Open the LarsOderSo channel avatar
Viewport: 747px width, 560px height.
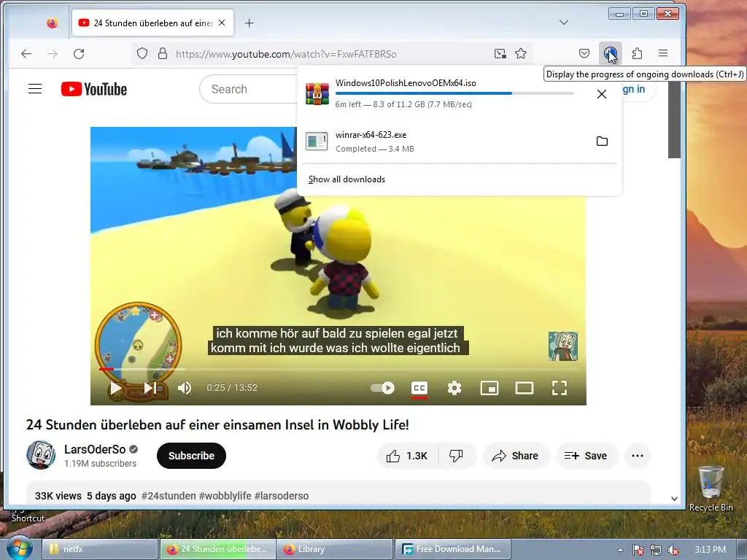click(41, 455)
